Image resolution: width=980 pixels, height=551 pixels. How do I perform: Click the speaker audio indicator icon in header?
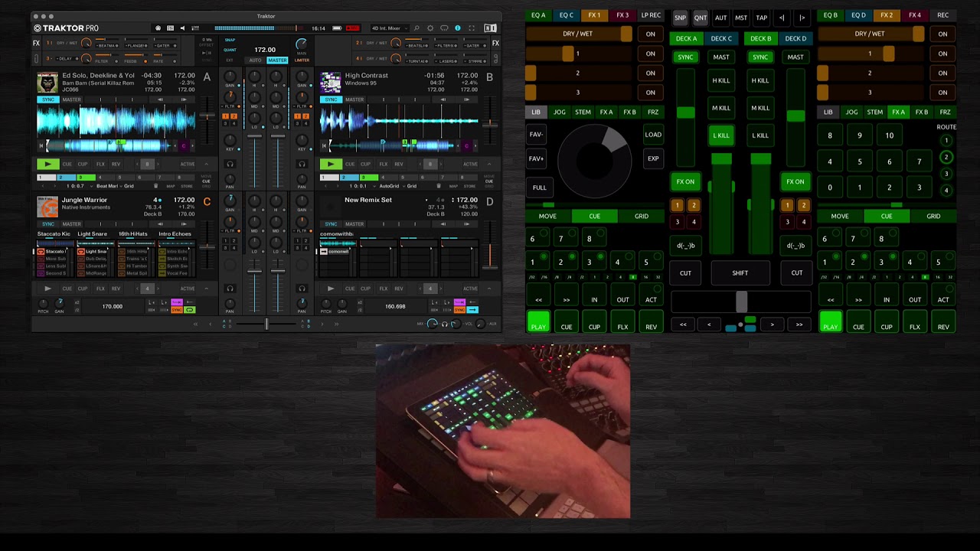coord(182,28)
